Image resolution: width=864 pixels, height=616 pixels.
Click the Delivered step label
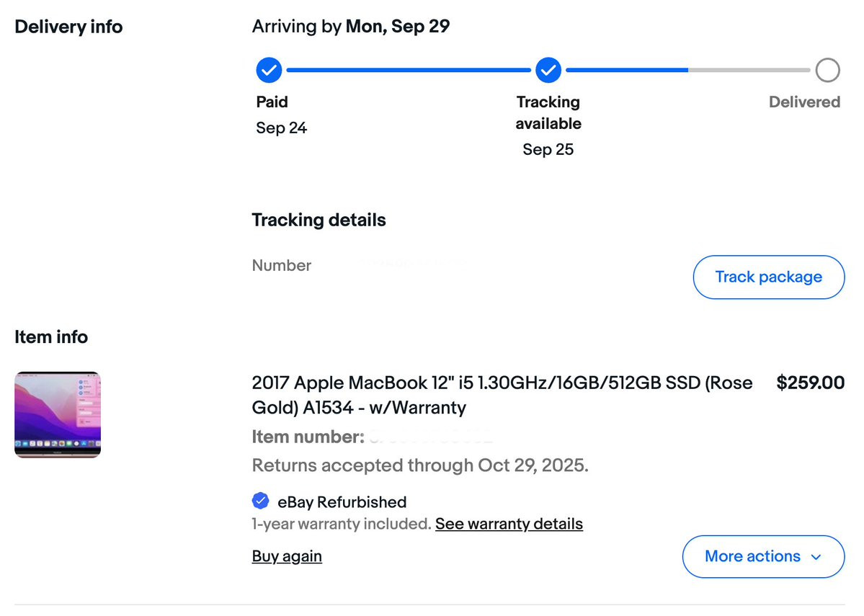(804, 102)
